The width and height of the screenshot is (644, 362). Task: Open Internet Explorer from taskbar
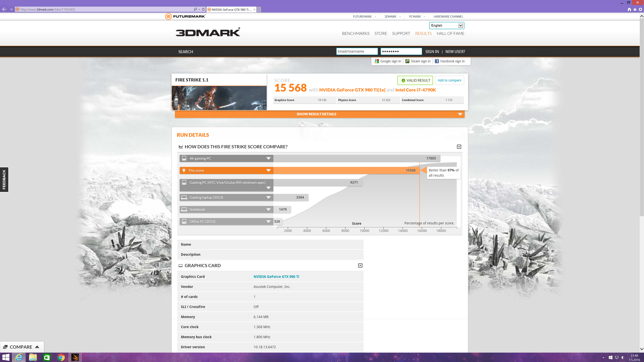19,357
